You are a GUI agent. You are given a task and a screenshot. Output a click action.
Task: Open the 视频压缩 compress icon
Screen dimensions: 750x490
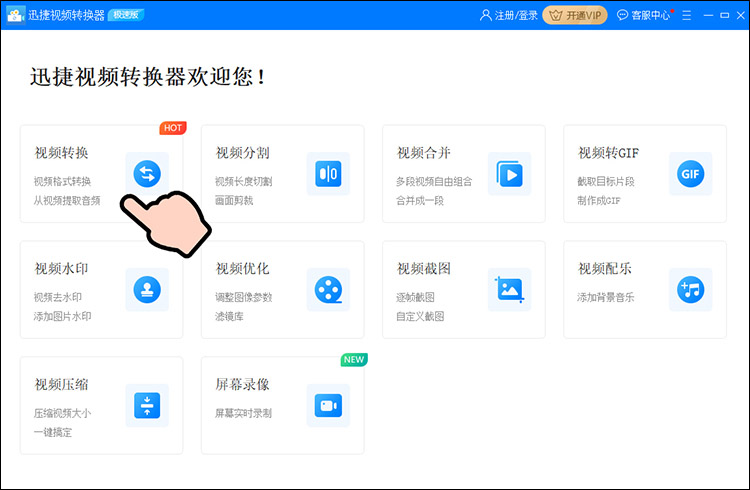click(147, 405)
